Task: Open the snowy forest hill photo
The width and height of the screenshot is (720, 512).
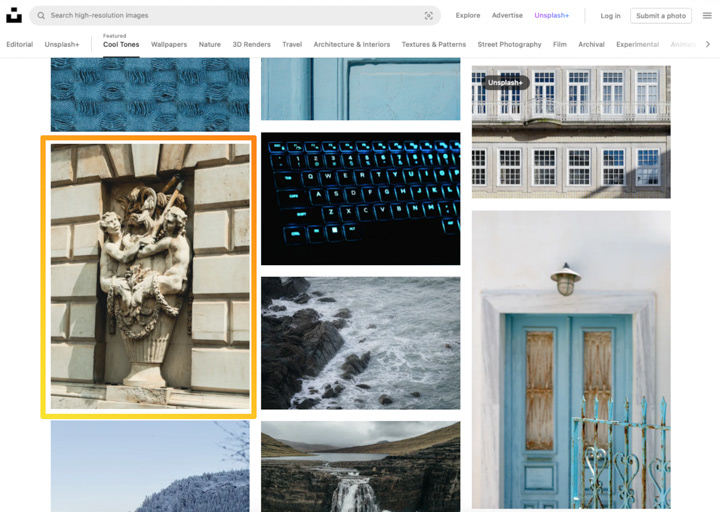Action: pos(150,467)
